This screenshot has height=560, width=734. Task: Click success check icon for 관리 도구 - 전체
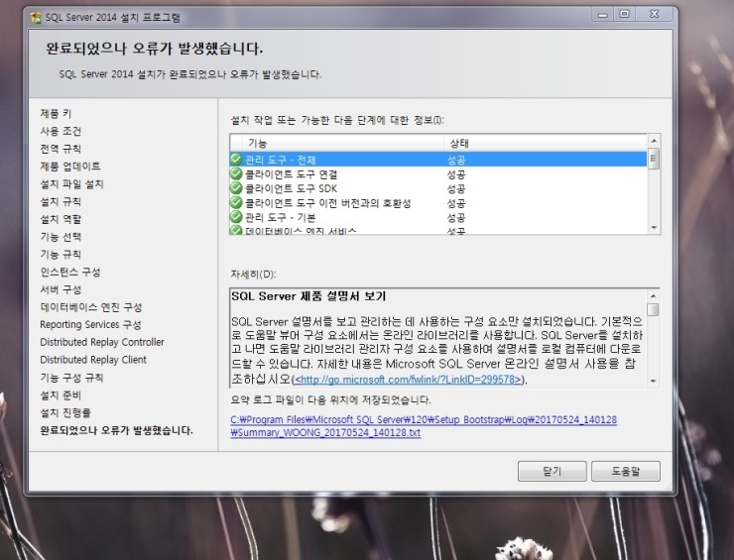[x=236, y=159]
